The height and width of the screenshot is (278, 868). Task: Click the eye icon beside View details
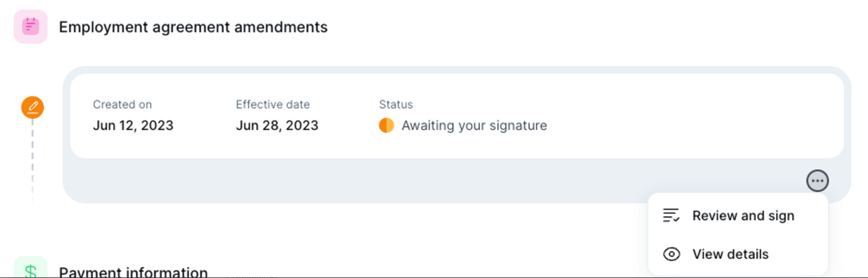click(x=671, y=254)
